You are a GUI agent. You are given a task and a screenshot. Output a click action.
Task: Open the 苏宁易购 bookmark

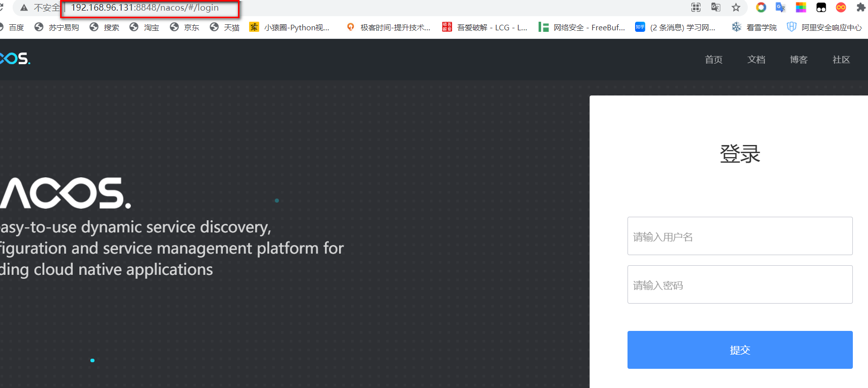(57, 27)
